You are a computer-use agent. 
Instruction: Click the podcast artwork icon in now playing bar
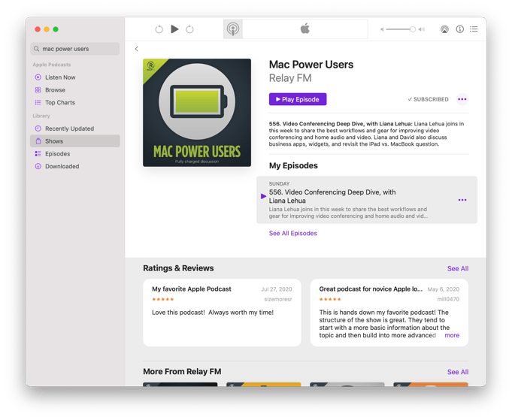(x=233, y=29)
